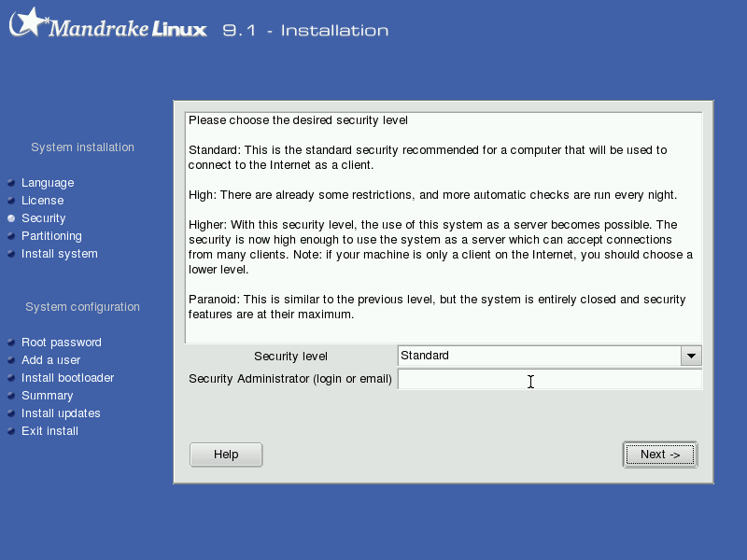Click the bullet beside Exit install

coord(11,431)
